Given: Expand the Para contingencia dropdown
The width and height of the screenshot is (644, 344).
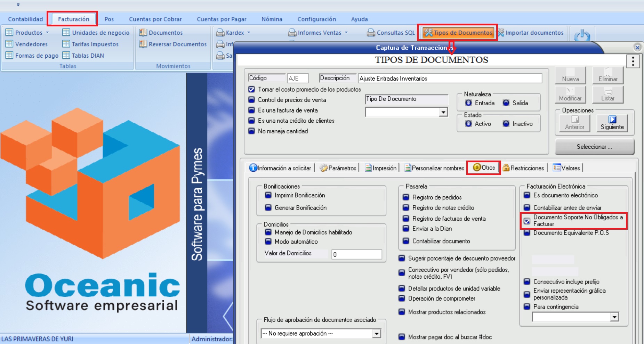Looking at the screenshot, I should [x=614, y=317].
